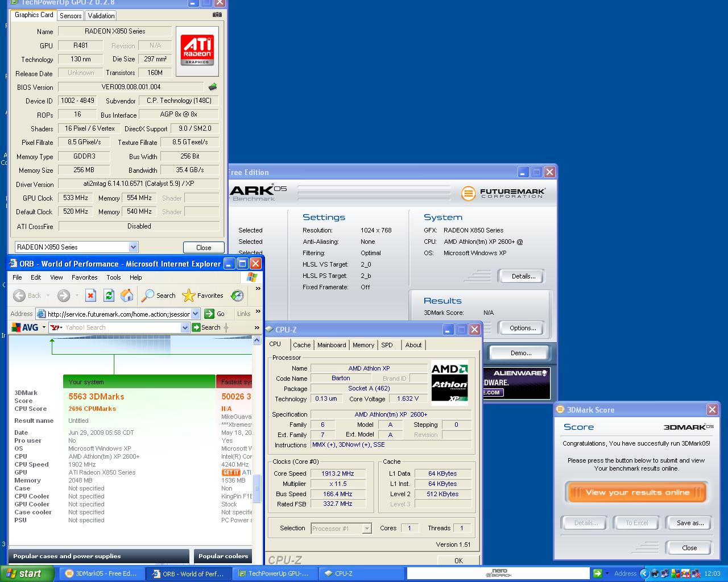Click the AVG logo in the IE toolbar
This screenshot has height=582, width=728.
[25, 327]
